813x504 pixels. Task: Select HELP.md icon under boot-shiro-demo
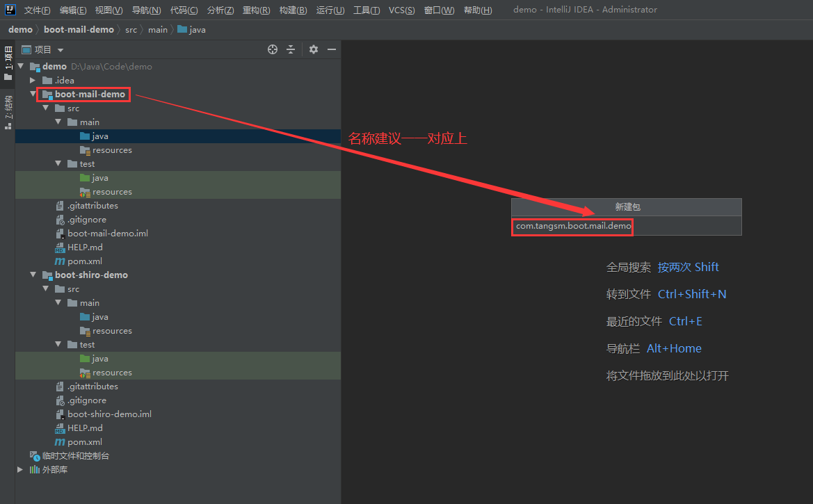[60, 428]
